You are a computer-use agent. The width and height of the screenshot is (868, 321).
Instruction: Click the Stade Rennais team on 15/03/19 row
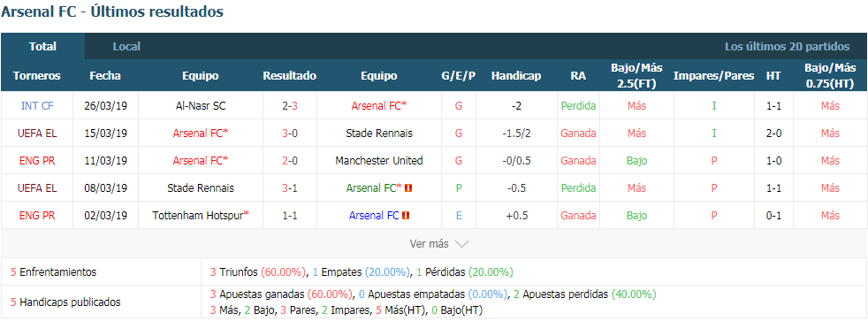pos(378,134)
